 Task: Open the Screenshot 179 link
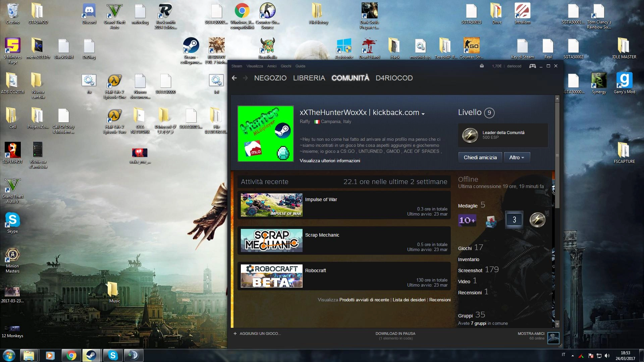click(x=478, y=270)
